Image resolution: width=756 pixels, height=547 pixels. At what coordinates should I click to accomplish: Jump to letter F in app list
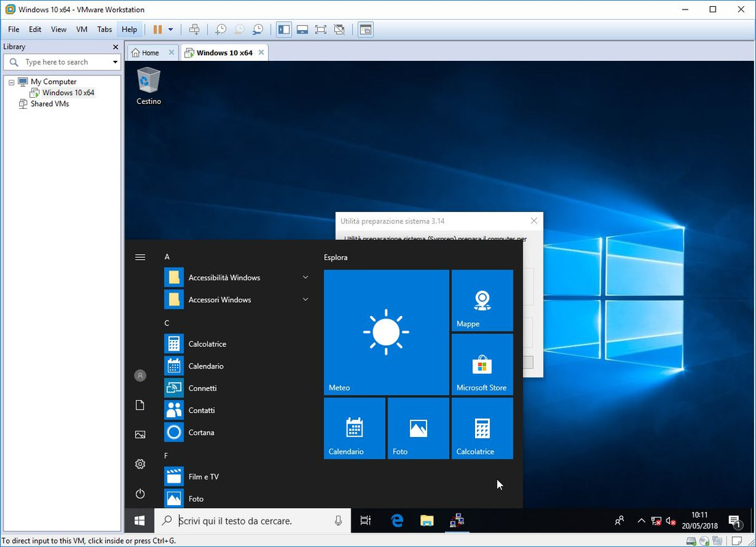pos(166,456)
